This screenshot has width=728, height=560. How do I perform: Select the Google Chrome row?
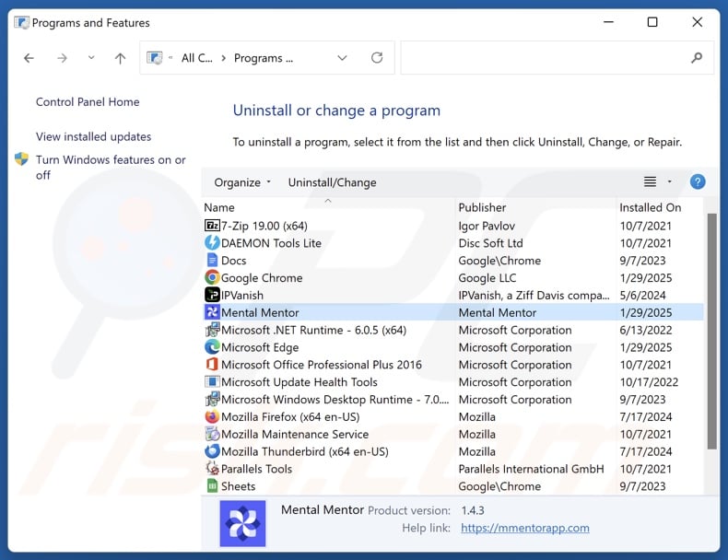[x=453, y=278]
